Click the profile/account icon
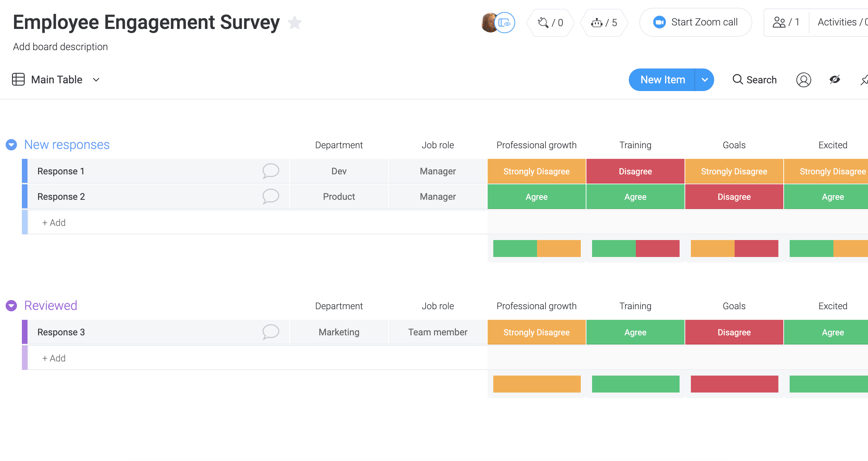 [x=803, y=80]
